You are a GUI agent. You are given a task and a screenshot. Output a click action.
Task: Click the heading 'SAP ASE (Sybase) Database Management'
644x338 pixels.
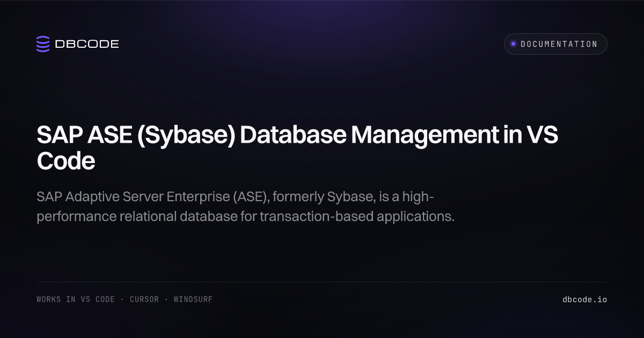297,148
